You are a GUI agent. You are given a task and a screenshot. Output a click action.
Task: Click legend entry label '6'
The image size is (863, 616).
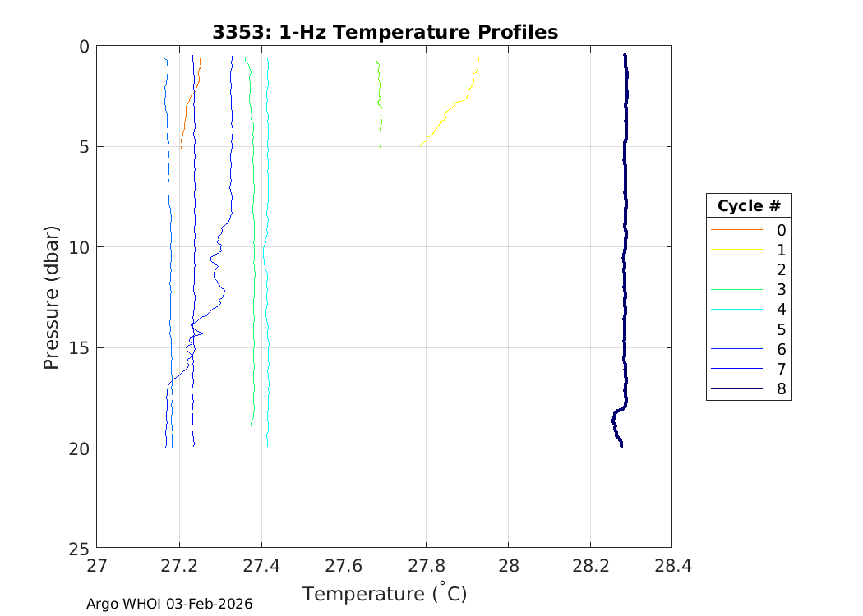(781, 349)
